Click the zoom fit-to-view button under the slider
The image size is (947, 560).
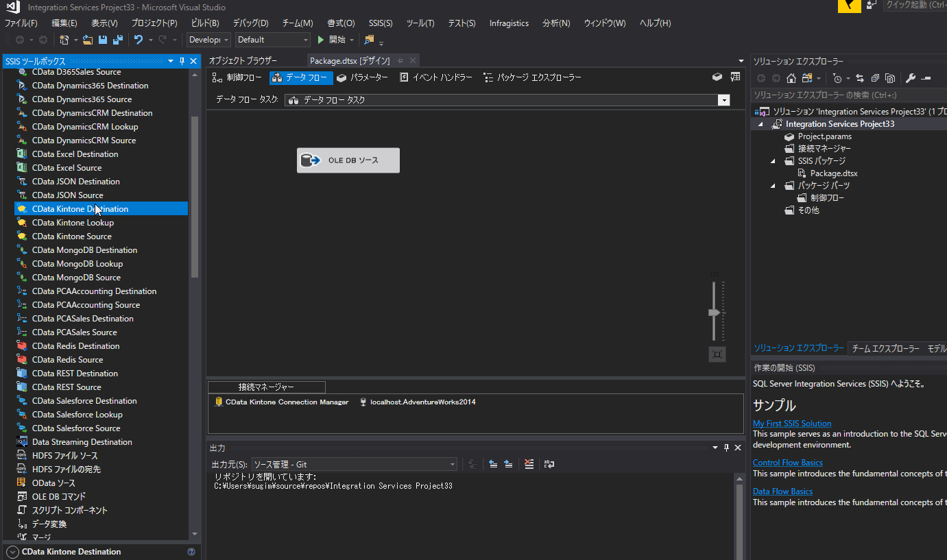[717, 354]
